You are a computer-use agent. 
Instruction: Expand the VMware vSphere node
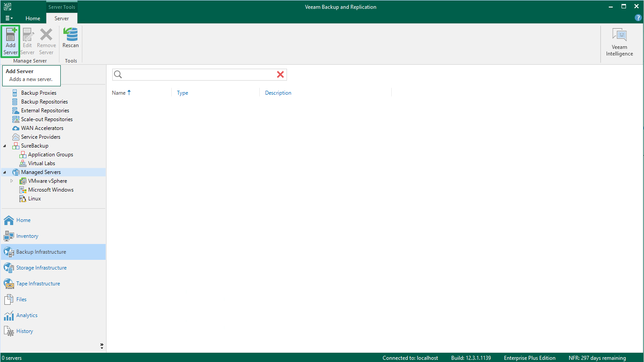(12, 181)
